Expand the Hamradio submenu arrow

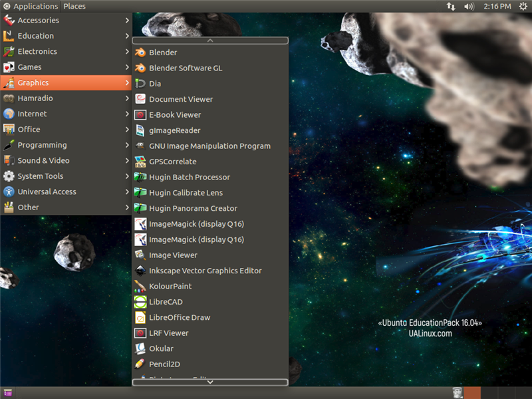point(127,98)
